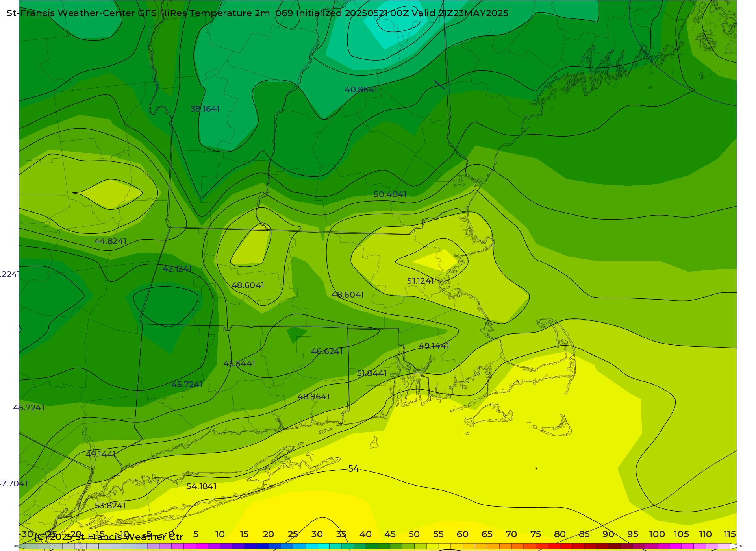756x551 pixels.
Task: Click the color scale label 55
Action: 438,534
